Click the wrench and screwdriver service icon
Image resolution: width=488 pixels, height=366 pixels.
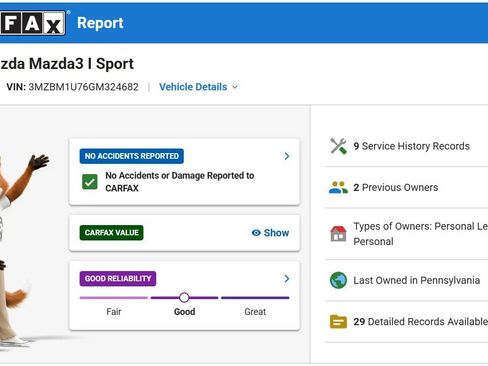point(338,146)
